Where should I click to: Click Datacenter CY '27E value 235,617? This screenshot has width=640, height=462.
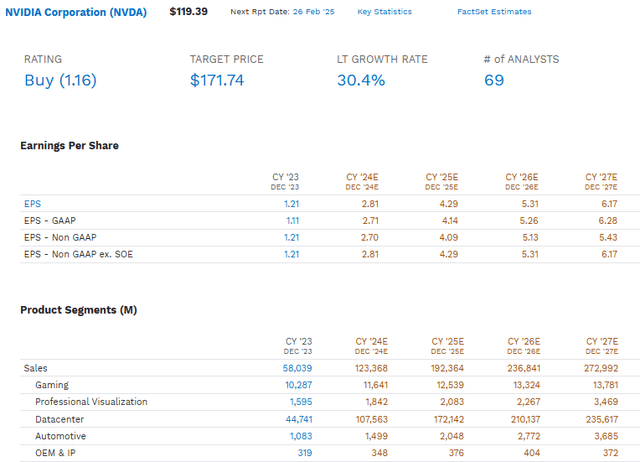click(602, 419)
